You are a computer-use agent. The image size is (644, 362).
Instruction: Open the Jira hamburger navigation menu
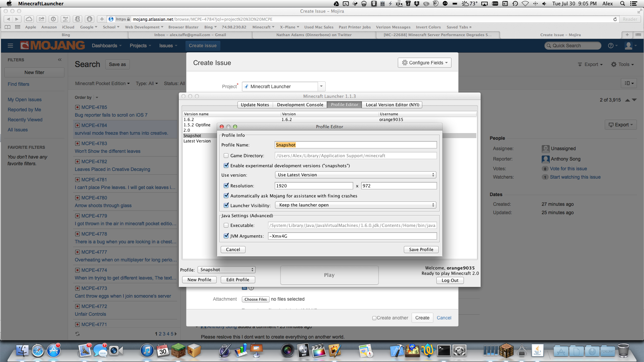click(x=10, y=46)
